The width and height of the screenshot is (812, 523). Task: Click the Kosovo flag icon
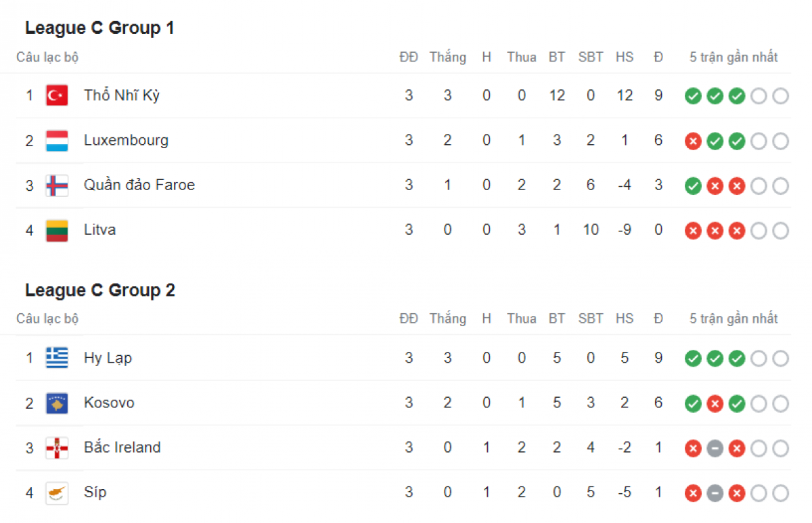(57, 403)
